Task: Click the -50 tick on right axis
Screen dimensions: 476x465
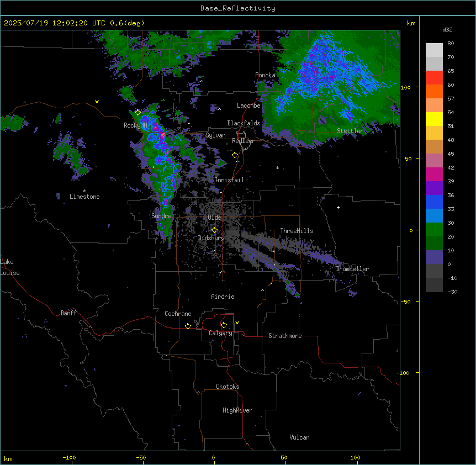Action: (x=405, y=302)
